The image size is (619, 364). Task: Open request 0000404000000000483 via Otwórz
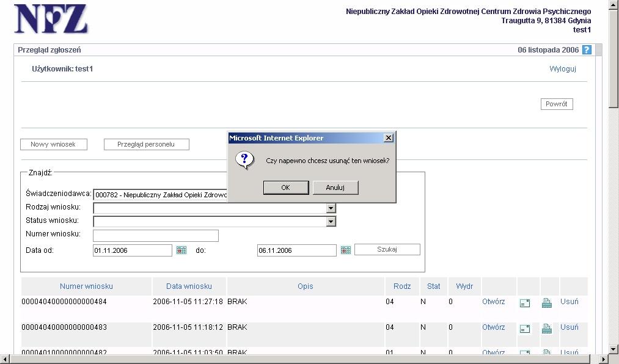493,327
